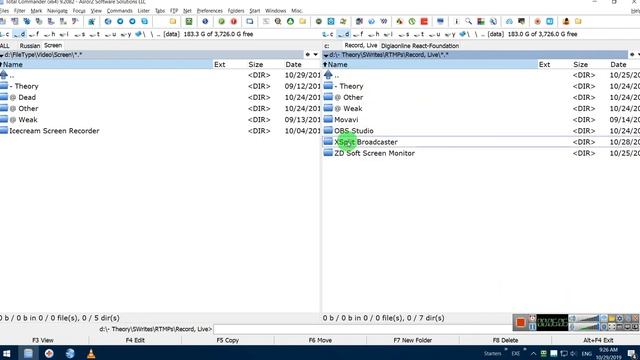Click the magnifying glass search toolbar icon
640x360 pixels.
[x=469, y=21]
